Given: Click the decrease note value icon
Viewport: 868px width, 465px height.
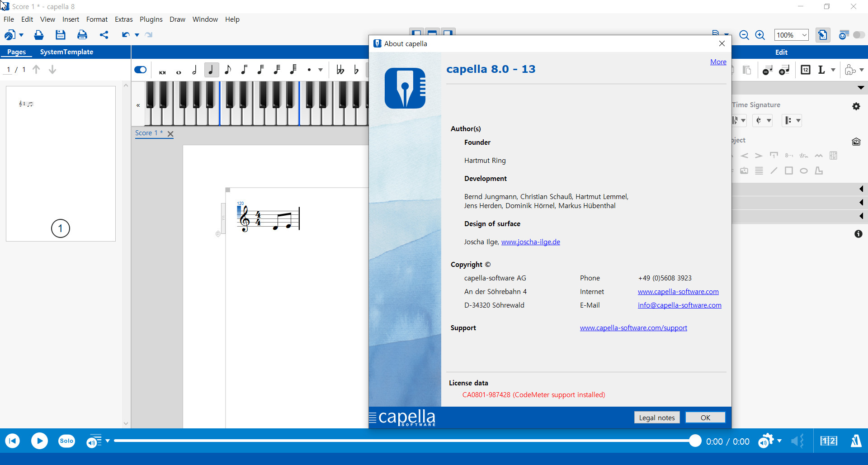Looking at the screenshot, I should (768, 70).
